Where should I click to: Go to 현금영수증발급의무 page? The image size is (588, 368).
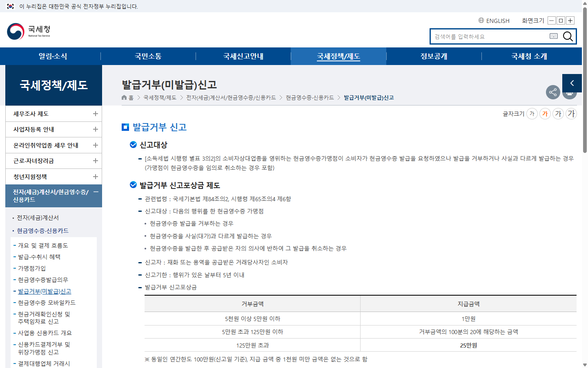click(43, 280)
